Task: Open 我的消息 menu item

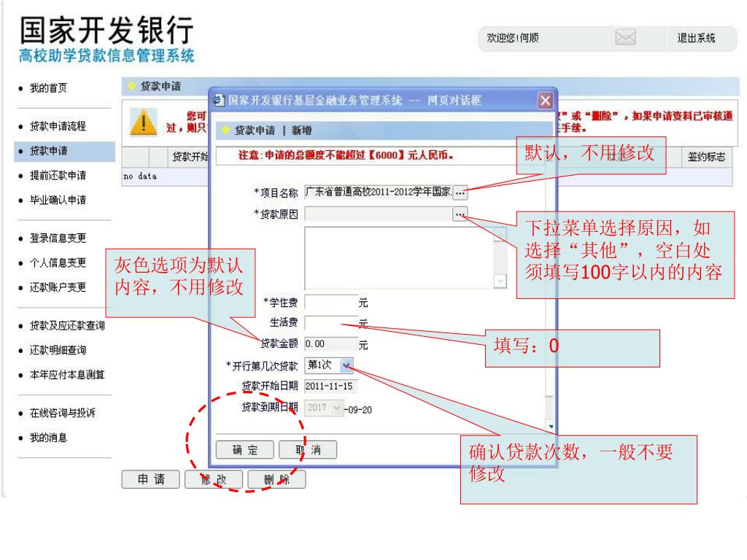Action: (48, 438)
